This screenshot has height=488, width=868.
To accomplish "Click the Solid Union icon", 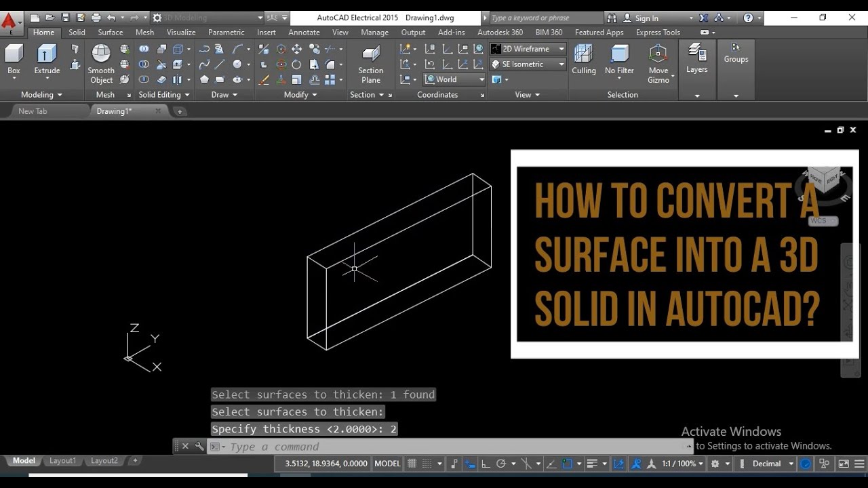I will (144, 49).
